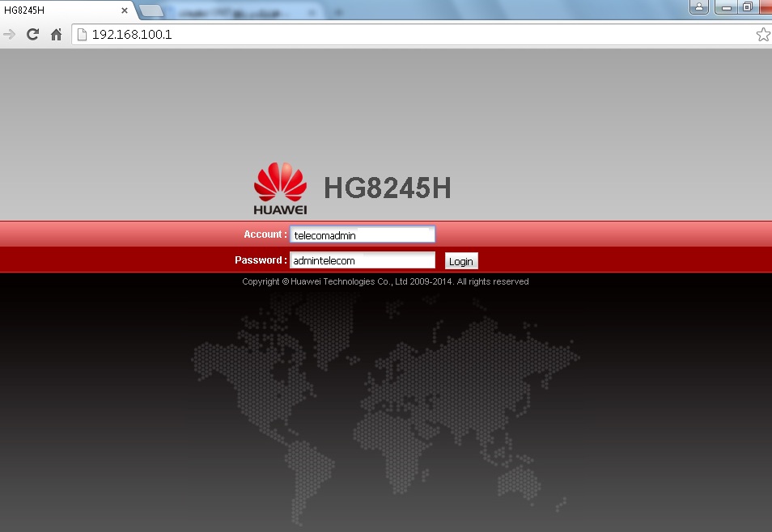Click the Password field containing admintelecom

pos(362,260)
